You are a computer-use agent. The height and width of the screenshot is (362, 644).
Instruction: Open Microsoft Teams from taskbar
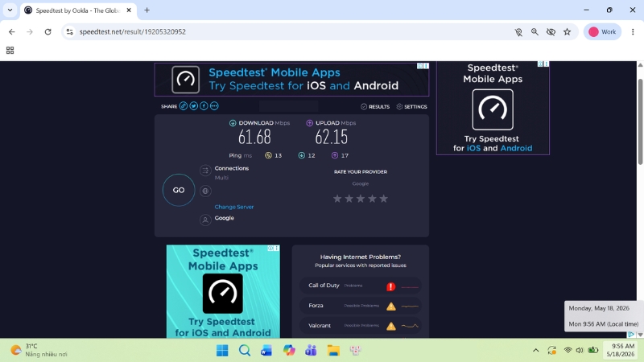click(x=311, y=350)
